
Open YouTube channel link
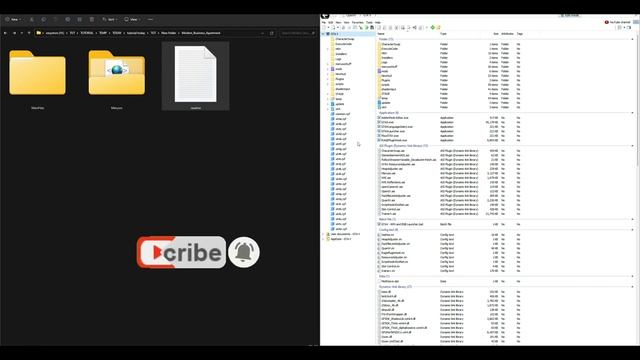pos(618,22)
